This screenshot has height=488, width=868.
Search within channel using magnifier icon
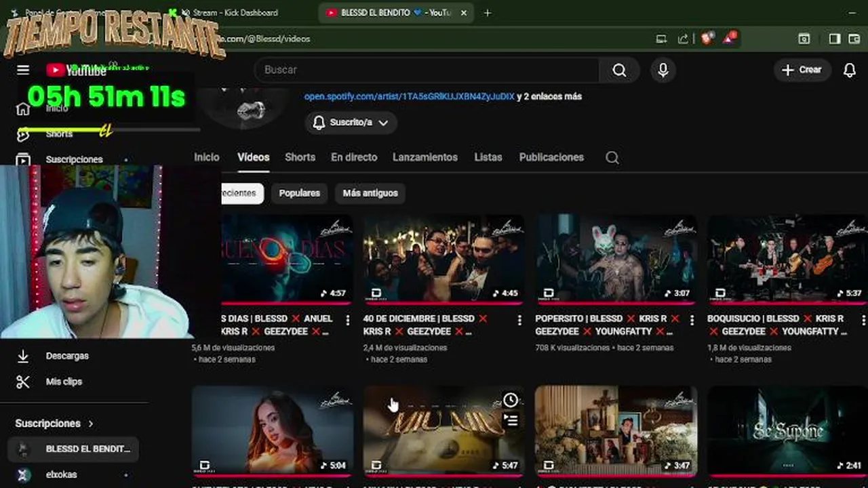pos(612,157)
